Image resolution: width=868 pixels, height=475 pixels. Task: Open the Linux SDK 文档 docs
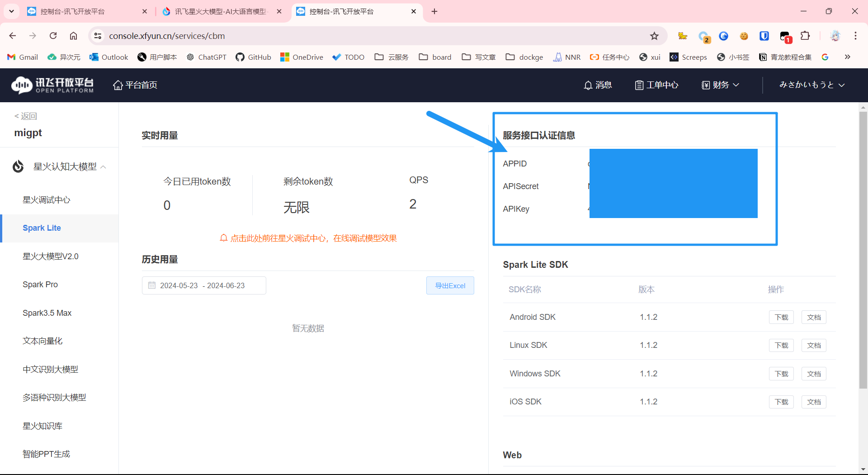pos(813,346)
